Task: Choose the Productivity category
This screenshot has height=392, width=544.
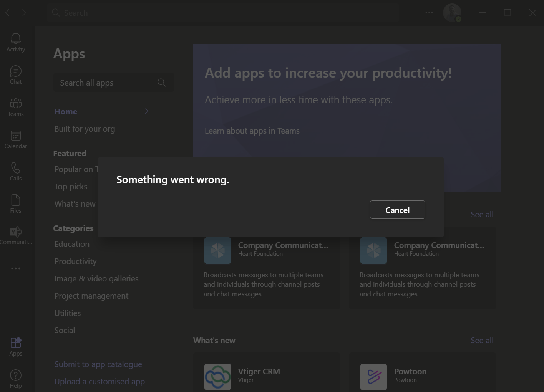Action: (75, 261)
